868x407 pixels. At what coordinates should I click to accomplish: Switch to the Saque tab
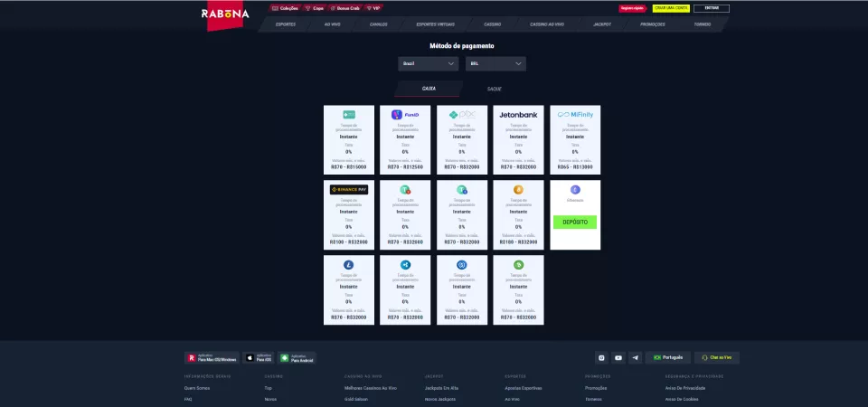(x=494, y=89)
